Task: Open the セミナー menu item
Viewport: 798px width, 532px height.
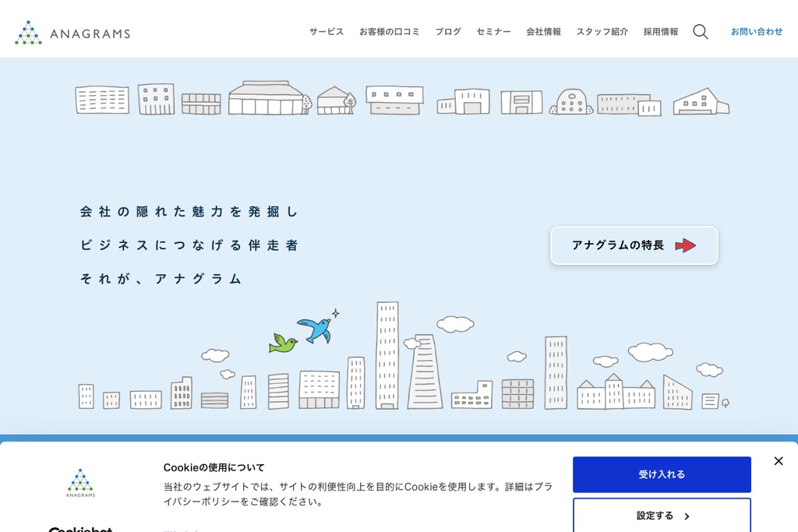Action: tap(493, 31)
